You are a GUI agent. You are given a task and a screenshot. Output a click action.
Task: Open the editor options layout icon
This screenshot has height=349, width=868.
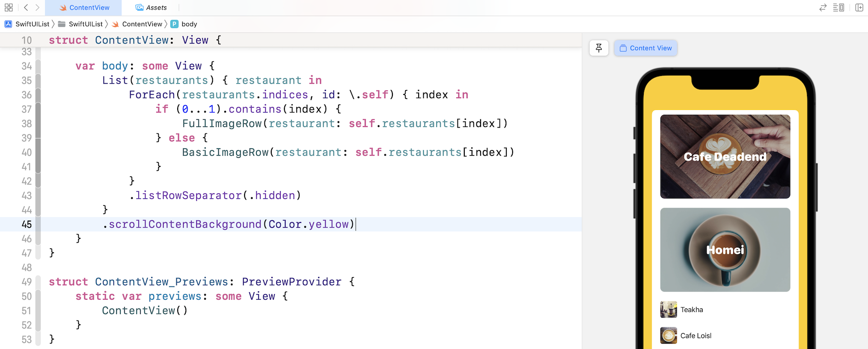click(x=839, y=8)
